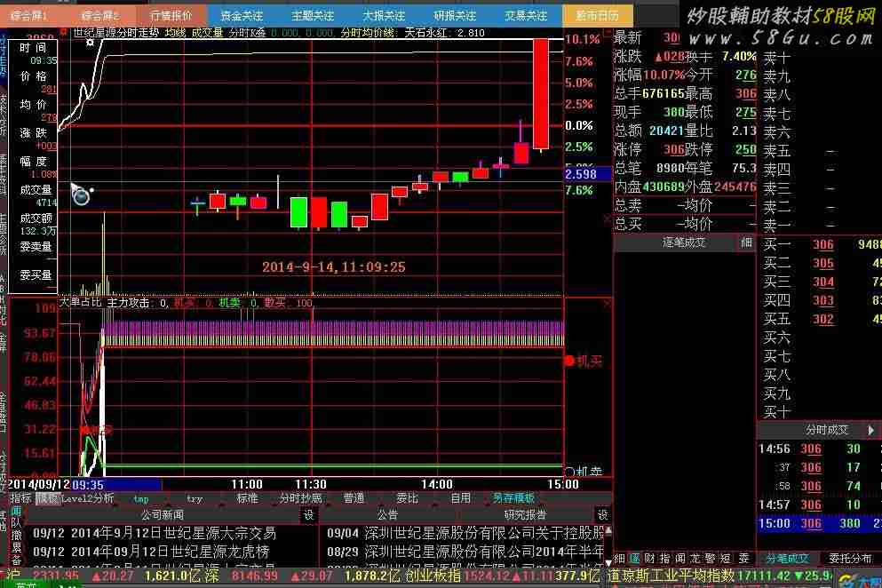Switch to the 行情报价 tab
Screen dimensions: 882x588
click(x=171, y=15)
